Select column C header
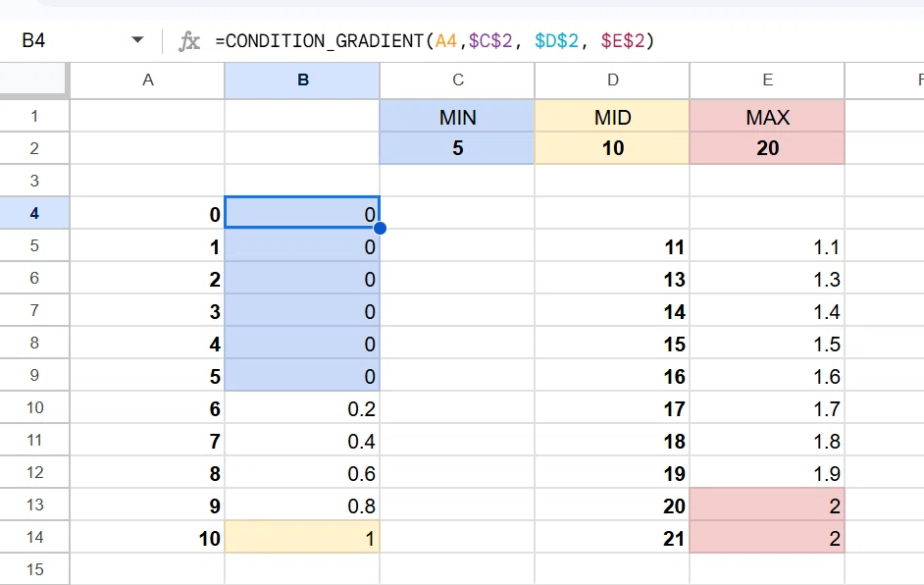 click(x=457, y=80)
